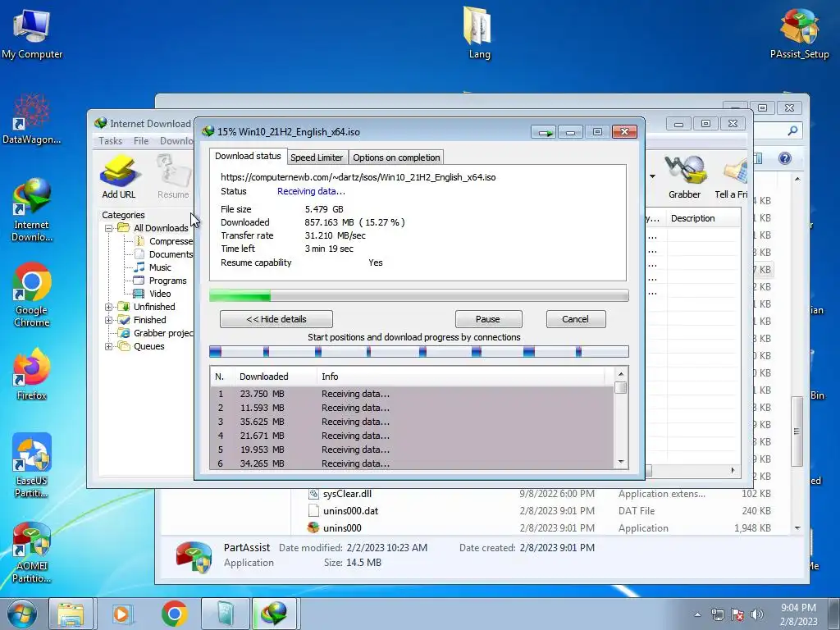Cancel the Win10 ISO download
Image resolution: width=840 pixels, height=630 pixels.
[575, 319]
